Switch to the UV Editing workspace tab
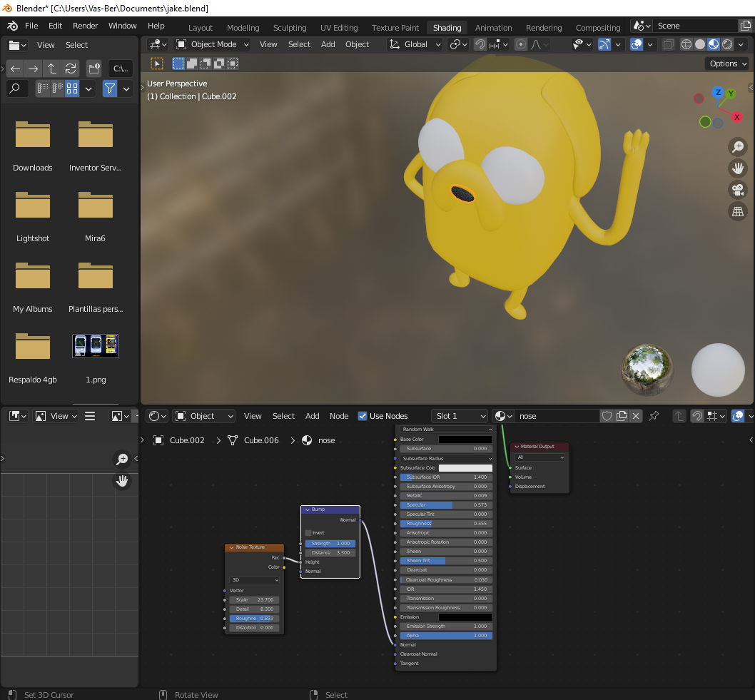The image size is (755, 700). click(x=339, y=28)
